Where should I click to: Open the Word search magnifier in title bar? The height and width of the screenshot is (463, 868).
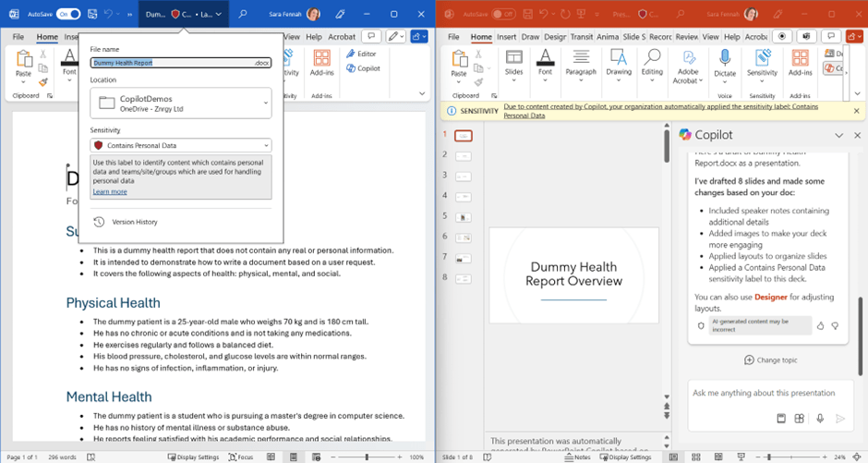243,14
